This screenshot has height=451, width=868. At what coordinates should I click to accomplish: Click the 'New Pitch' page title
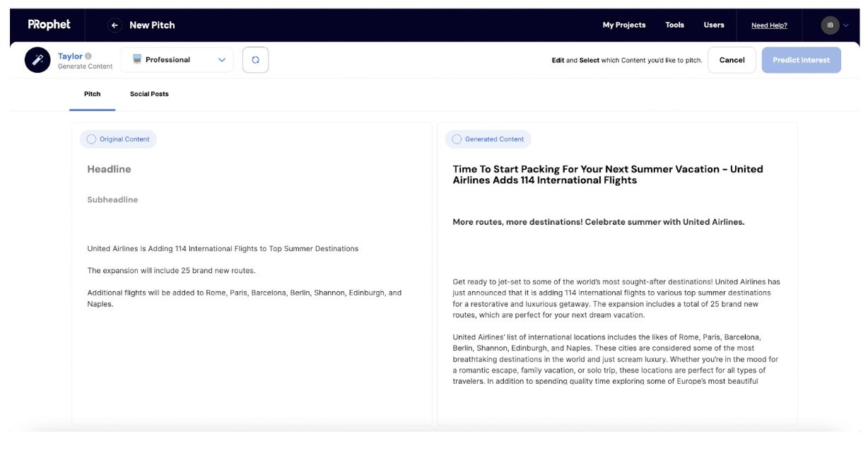(152, 25)
